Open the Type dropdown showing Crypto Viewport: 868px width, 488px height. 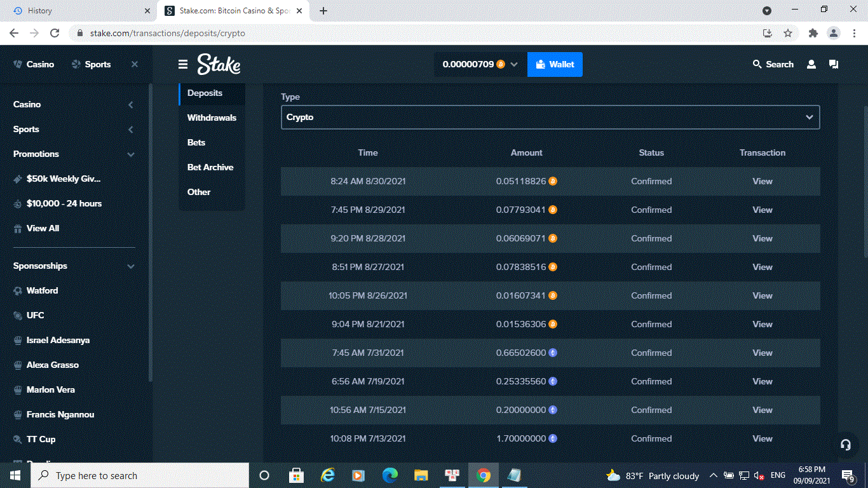pos(550,118)
